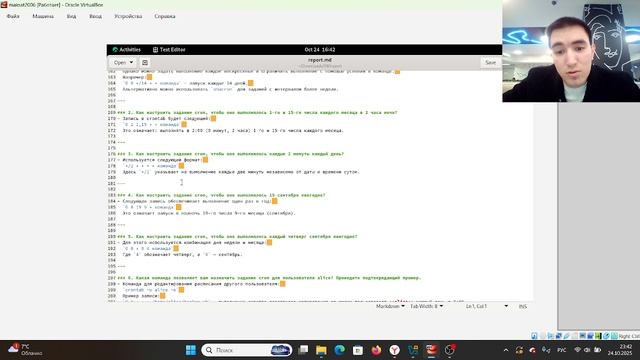Click line 185 with '0 0 15 9 *' cron entry

click(149, 207)
